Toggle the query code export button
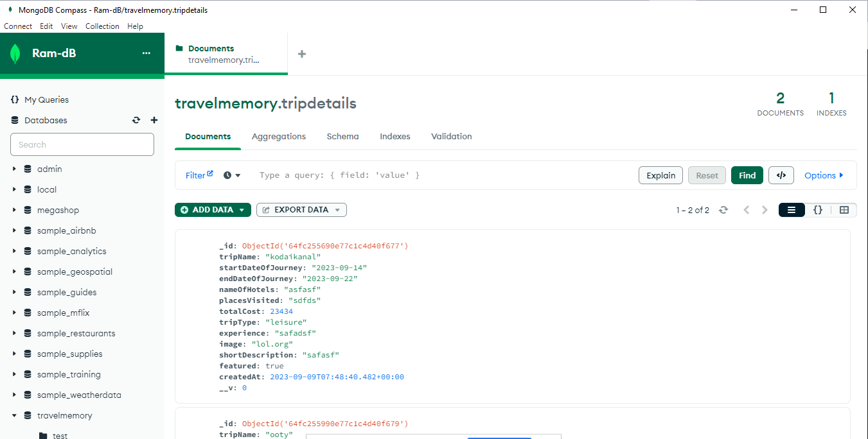This screenshot has height=439, width=868. (781, 175)
